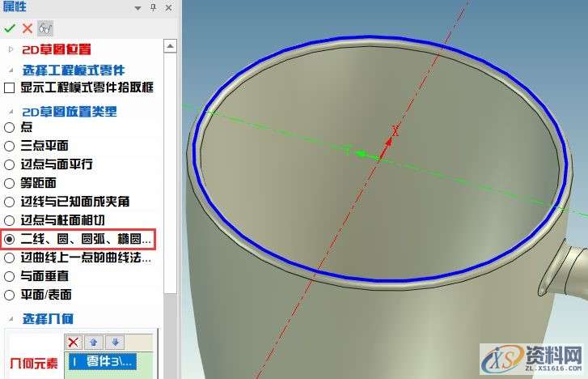Viewport: 588px width, 379px height.
Task: Select the 点 radio option
Action: pyautogui.click(x=9, y=127)
